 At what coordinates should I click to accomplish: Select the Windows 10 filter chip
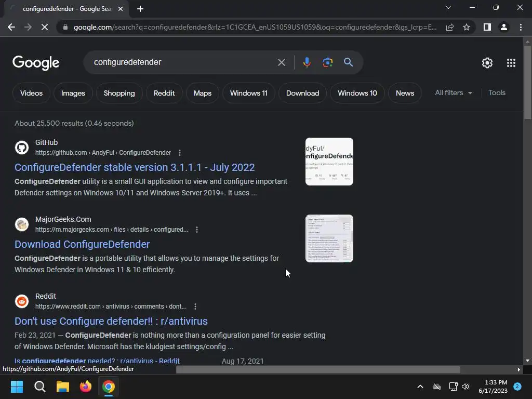(x=357, y=93)
